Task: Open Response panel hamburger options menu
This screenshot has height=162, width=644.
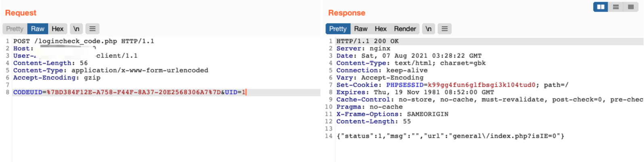Action: [445, 29]
